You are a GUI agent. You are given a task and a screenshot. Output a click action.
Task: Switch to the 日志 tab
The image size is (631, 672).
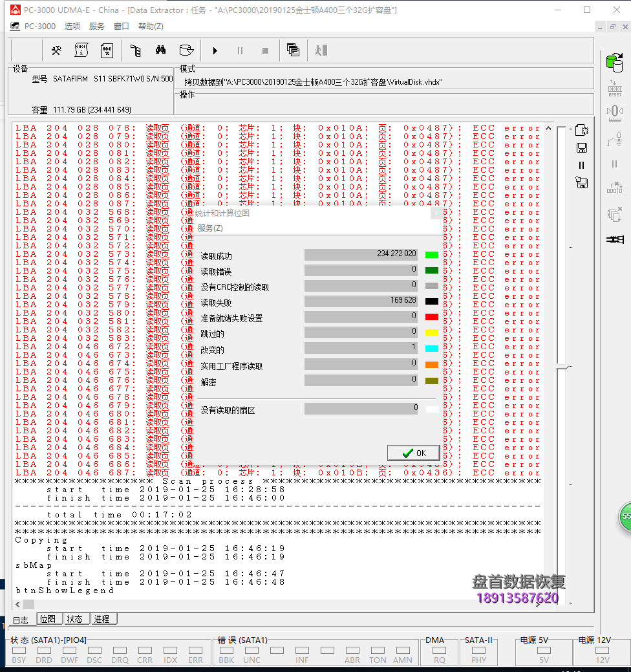point(20,620)
